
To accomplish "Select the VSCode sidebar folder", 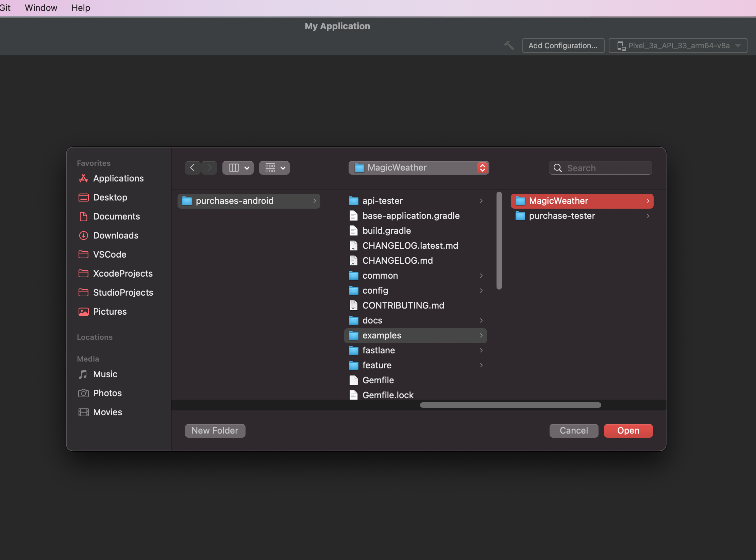I will click(110, 255).
